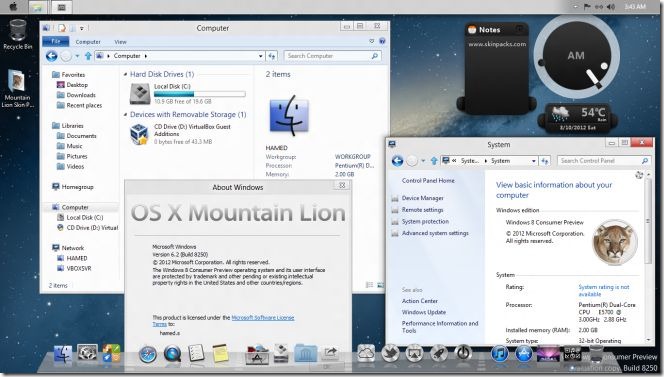Open Twitter bird icon in the dock
Viewport: 664px width, 377px height.
390,352
